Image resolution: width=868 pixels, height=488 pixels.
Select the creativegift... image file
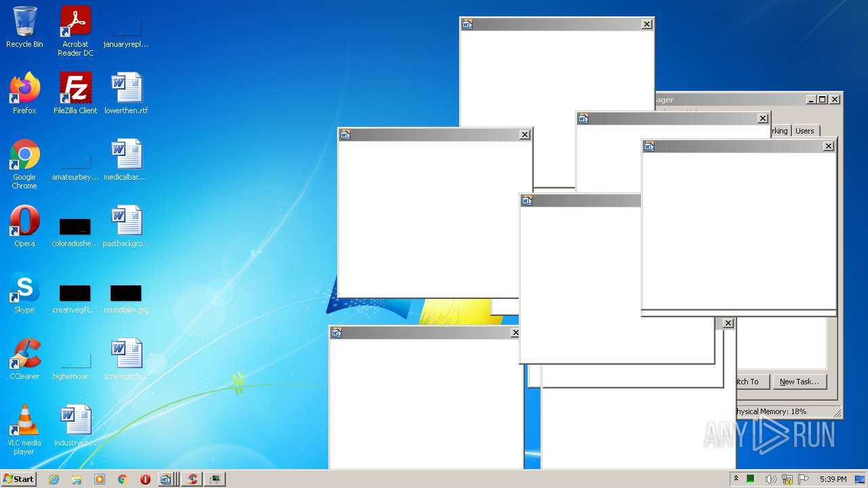(x=75, y=298)
